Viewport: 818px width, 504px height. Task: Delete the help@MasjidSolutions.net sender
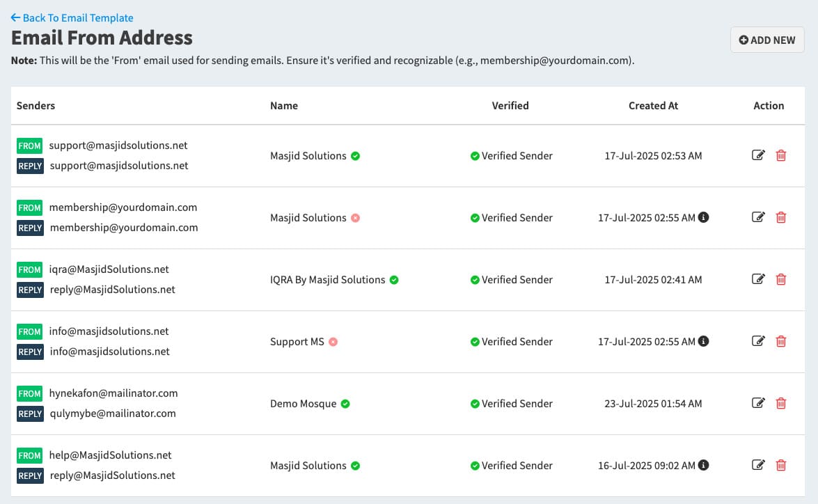781,465
